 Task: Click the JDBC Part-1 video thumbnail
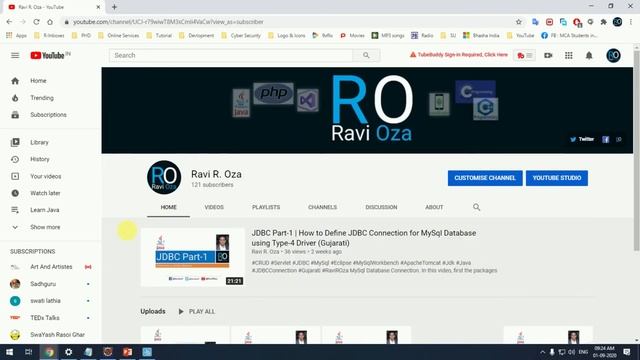click(x=193, y=257)
